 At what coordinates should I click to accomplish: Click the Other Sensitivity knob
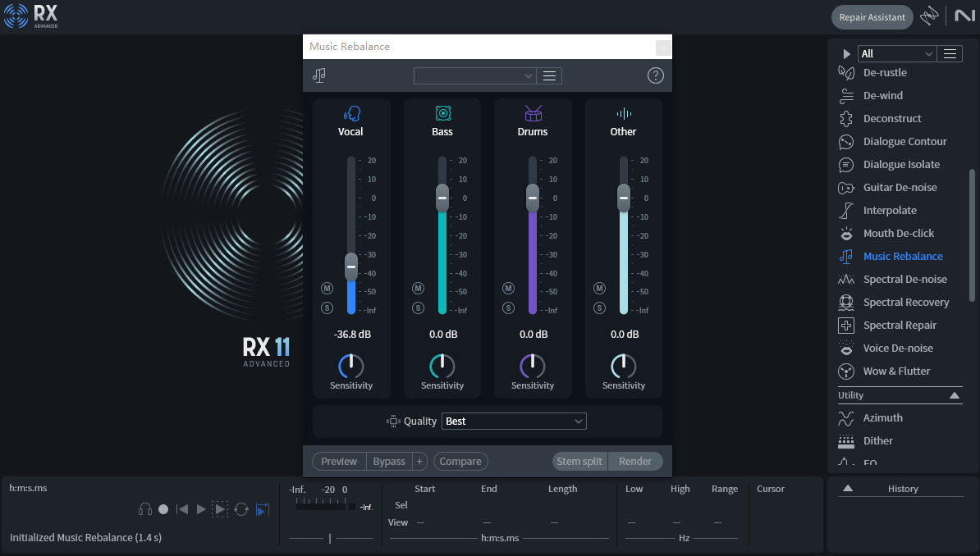[624, 366]
